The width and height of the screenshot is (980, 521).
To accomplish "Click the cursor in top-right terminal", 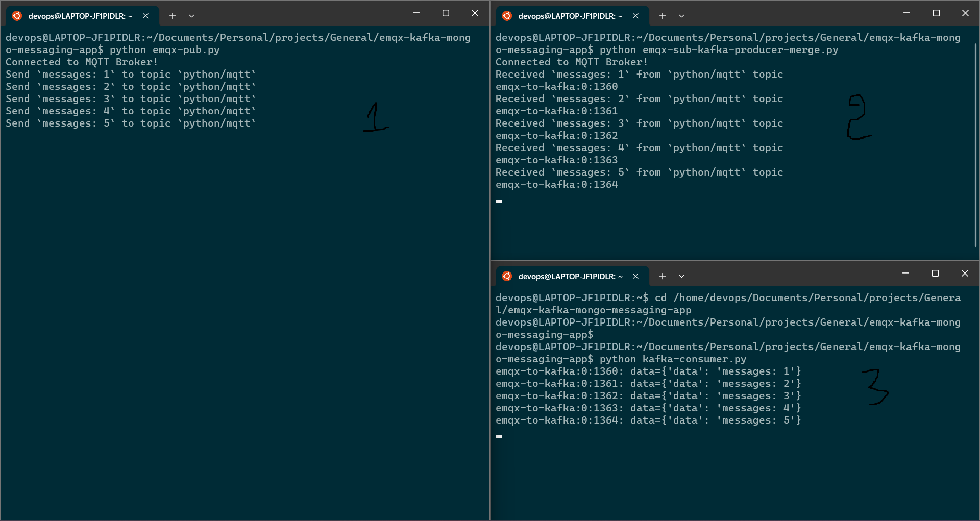I will point(499,201).
